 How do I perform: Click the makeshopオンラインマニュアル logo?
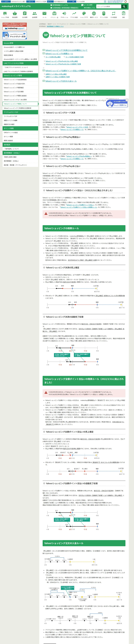(16, 6)
